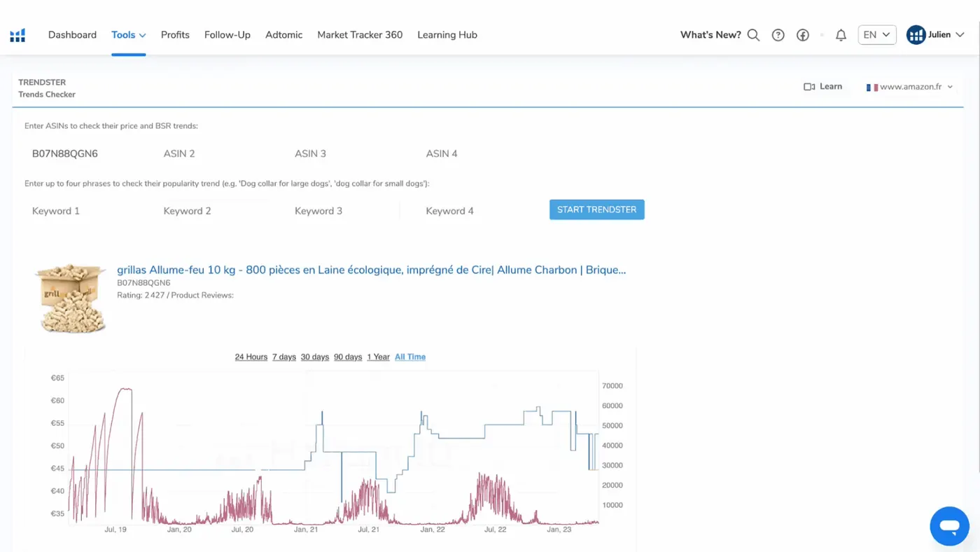The image size is (980, 552).
Task: Click the firelighter product thumbnail image
Action: (x=71, y=298)
